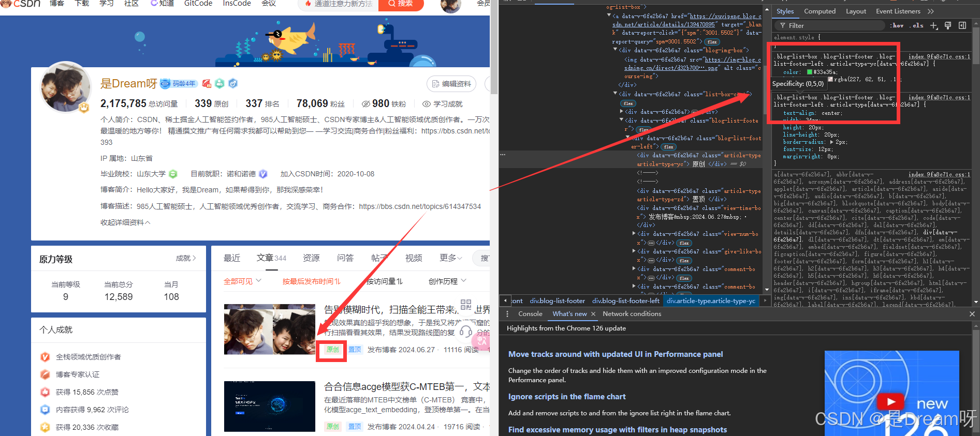Viewport: 980px width, 436px height.
Task: Sort articles by 按最后发布时间
Action: [x=311, y=281]
